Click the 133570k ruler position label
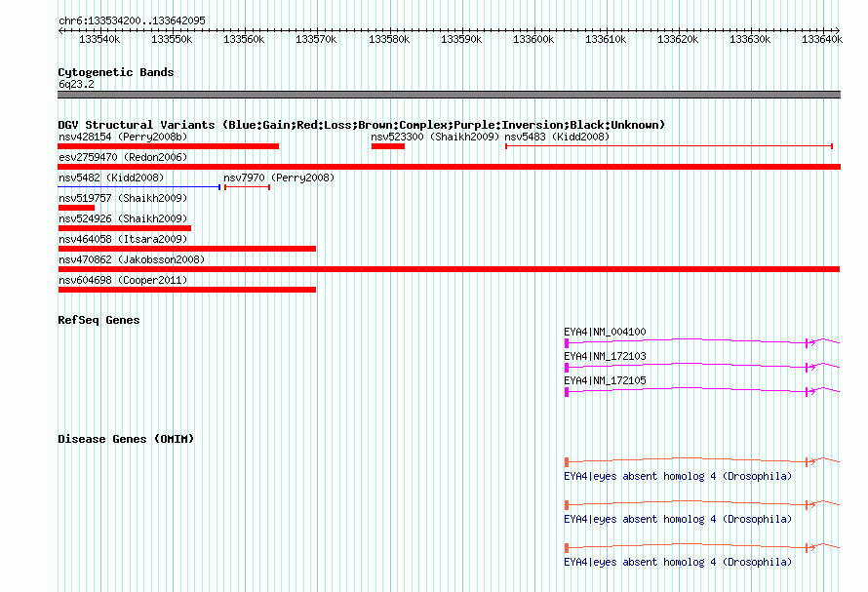Screen dimensions: 868x592 [316, 39]
